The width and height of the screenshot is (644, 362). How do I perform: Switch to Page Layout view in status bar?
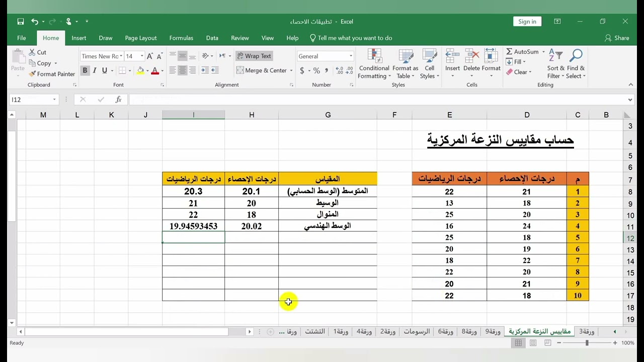coord(533,343)
